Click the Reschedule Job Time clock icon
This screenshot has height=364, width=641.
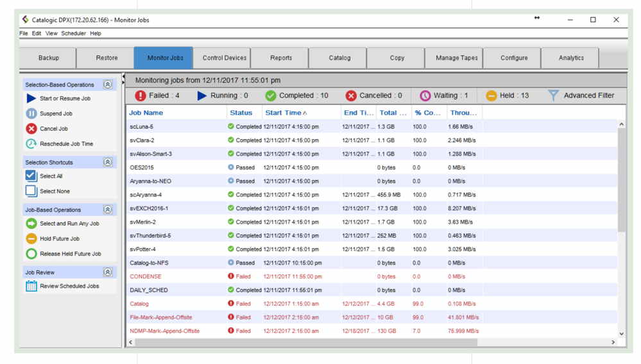(31, 144)
